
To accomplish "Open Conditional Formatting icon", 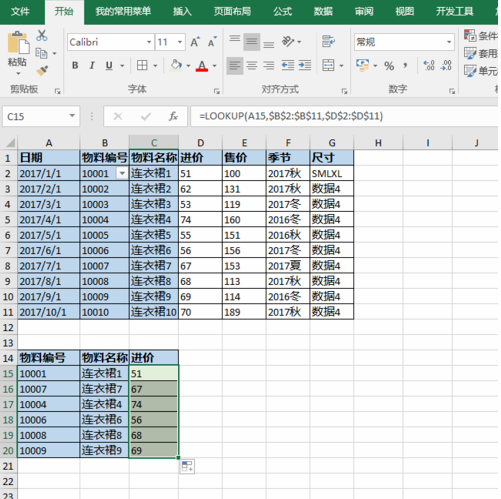I will (x=470, y=35).
